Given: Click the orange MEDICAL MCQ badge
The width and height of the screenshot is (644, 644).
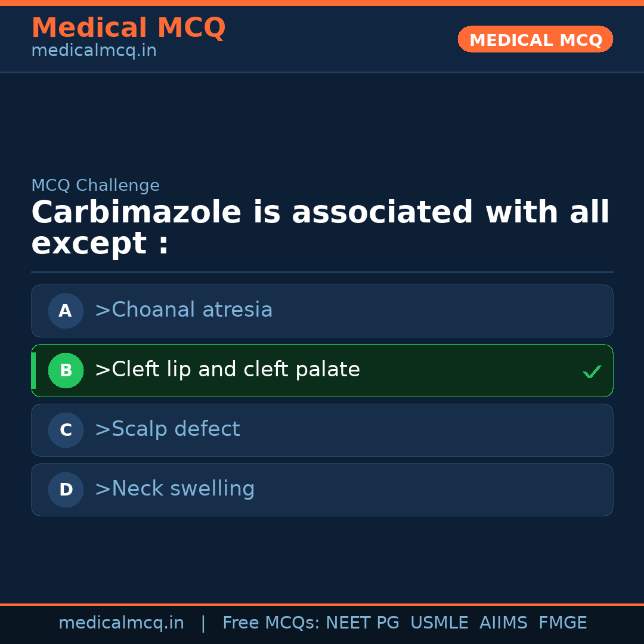Looking at the screenshot, I should (x=535, y=39).
